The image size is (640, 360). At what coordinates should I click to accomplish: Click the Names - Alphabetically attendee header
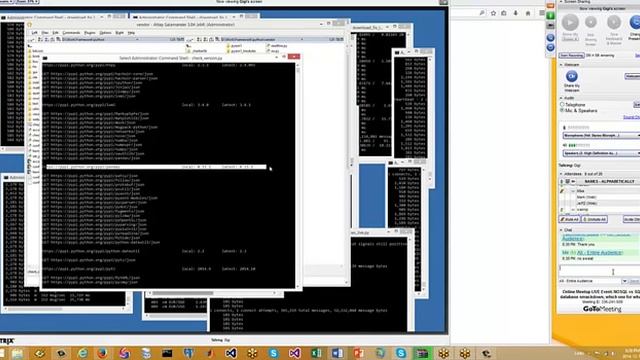click(609, 181)
